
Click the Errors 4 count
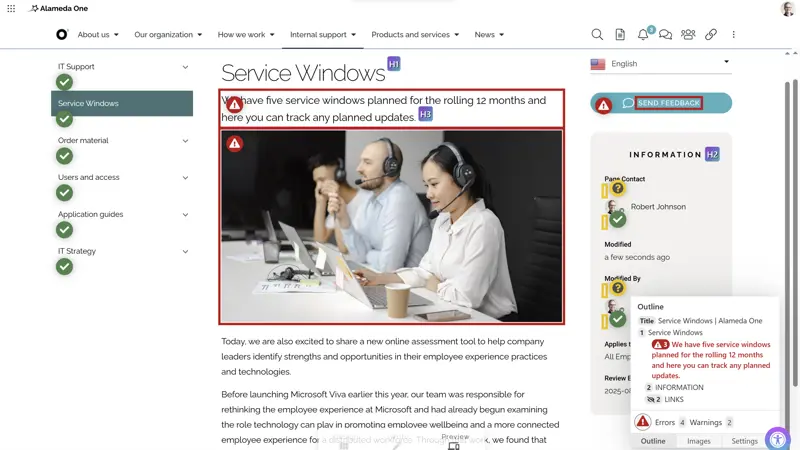point(670,422)
